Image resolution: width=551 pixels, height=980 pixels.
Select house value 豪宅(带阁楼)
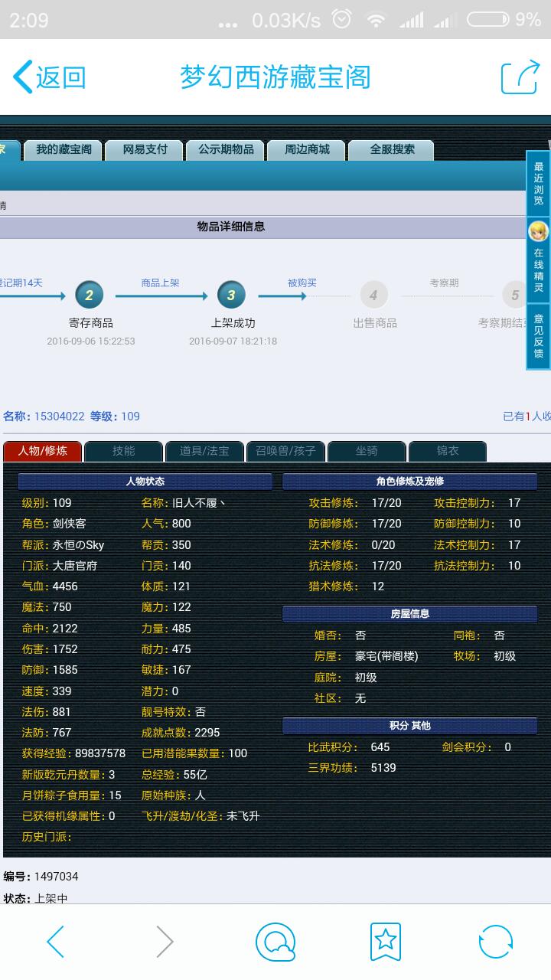386,656
